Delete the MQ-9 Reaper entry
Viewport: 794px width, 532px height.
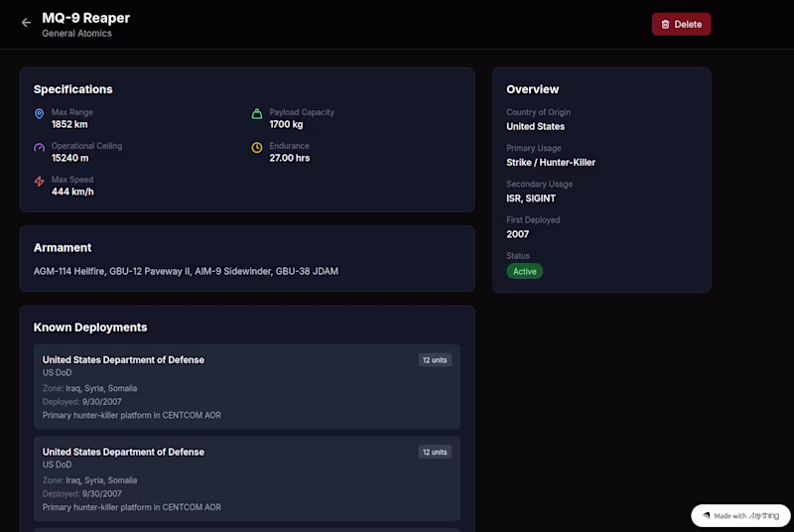(x=681, y=24)
